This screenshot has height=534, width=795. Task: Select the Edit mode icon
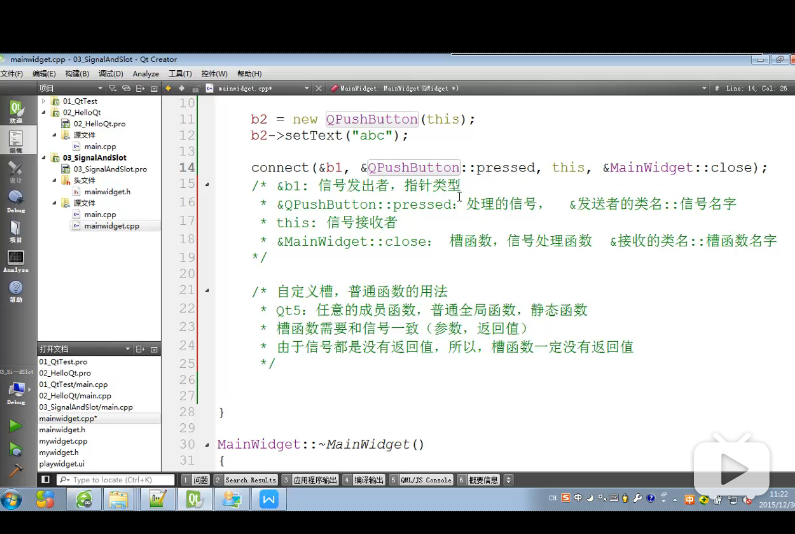tap(16, 141)
